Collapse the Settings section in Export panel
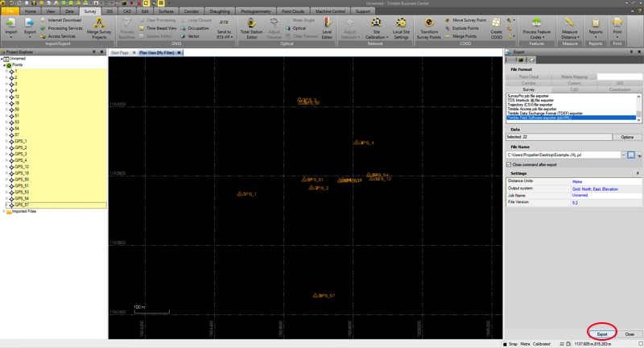Viewport: 644px width, 348px height. tap(638, 173)
